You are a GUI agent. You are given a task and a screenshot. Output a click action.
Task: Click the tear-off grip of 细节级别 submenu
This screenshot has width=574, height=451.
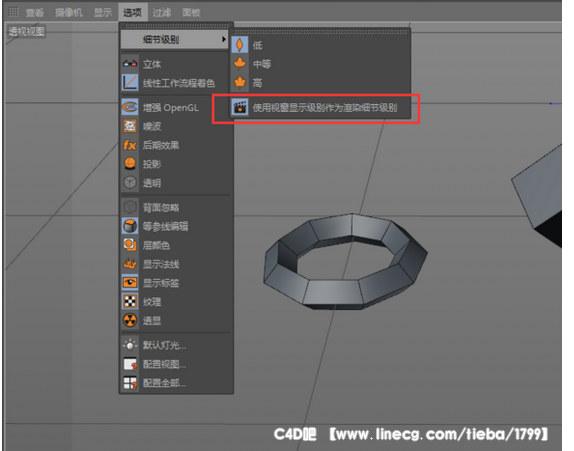pyautogui.click(x=320, y=32)
